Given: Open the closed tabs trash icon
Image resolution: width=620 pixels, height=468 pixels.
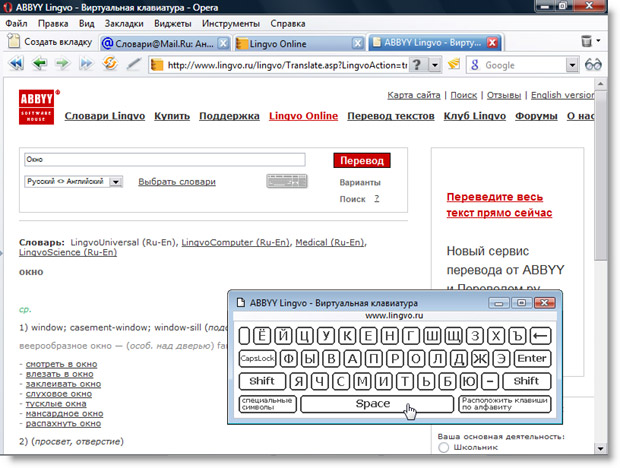Looking at the screenshot, I should click(x=587, y=41).
